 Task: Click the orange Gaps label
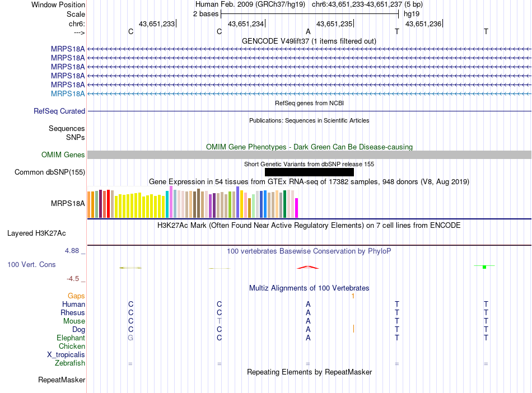point(76,296)
